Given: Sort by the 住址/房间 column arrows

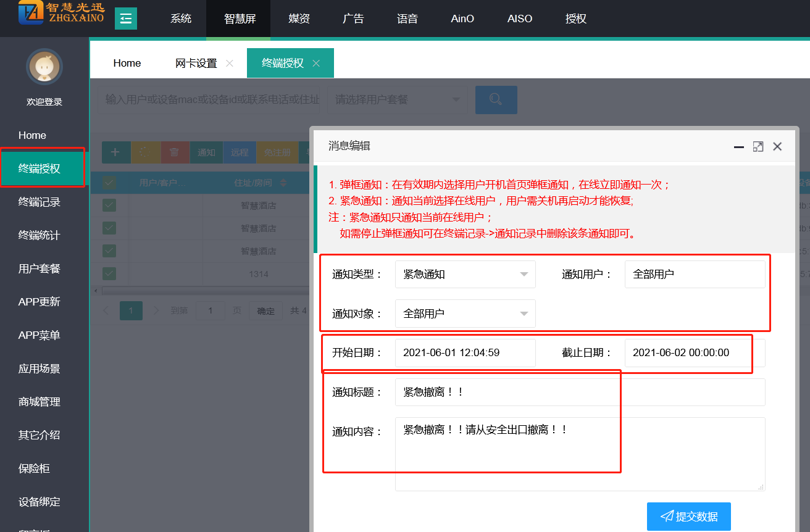Looking at the screenshot, I should coord(283,183).
